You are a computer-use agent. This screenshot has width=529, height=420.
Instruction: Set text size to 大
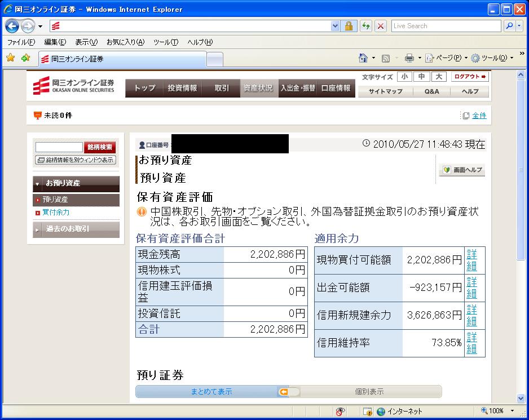click(439, 77)
